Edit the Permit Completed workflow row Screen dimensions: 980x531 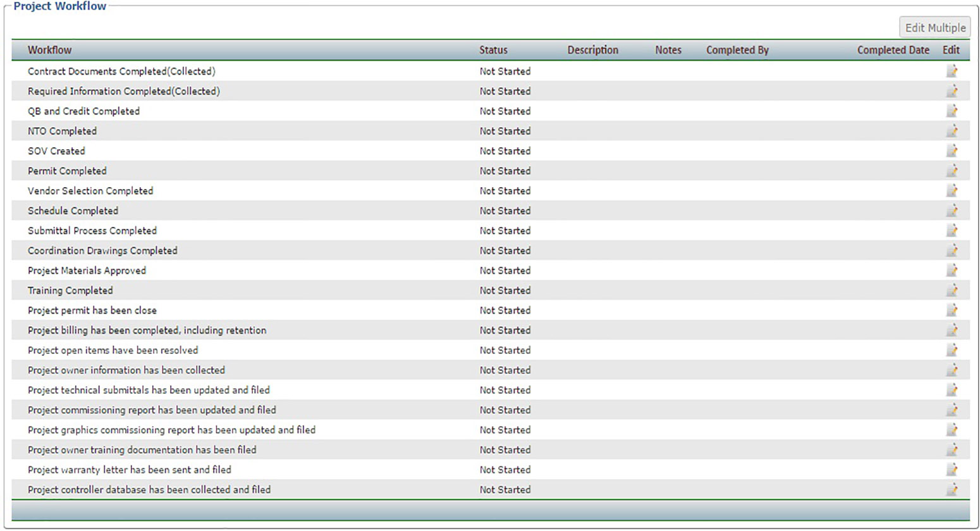952,171
